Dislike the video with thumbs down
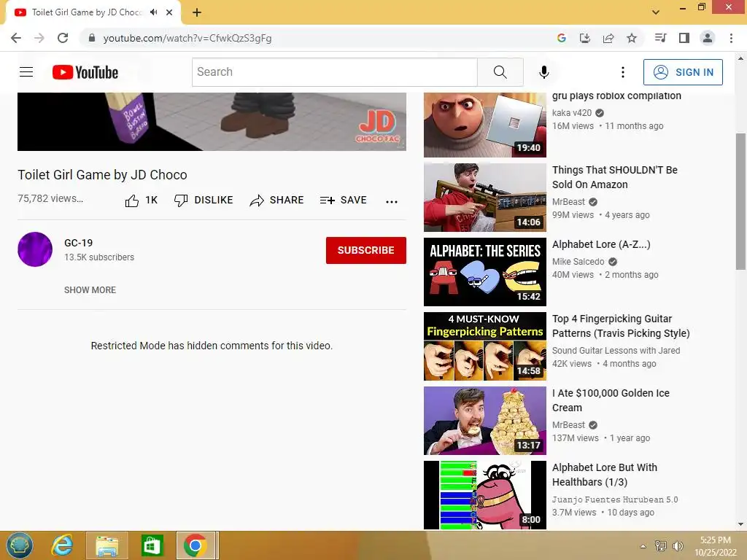Image resolution: width=747 pixels, height=560 pixels. (204, 201)
